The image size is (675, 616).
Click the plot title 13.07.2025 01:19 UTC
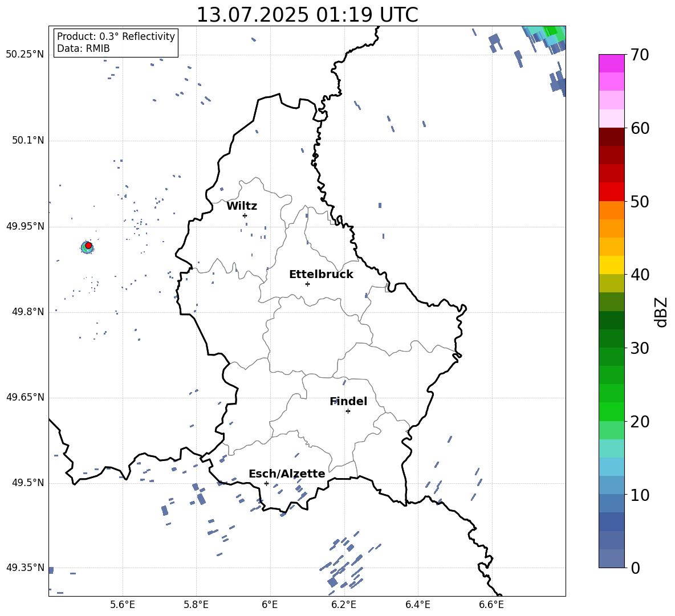(307, 15)
